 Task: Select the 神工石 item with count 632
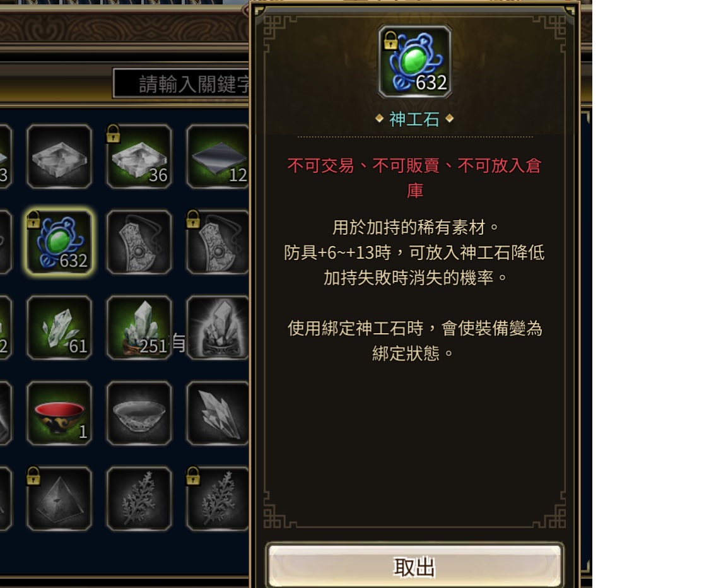click(59, 242)
